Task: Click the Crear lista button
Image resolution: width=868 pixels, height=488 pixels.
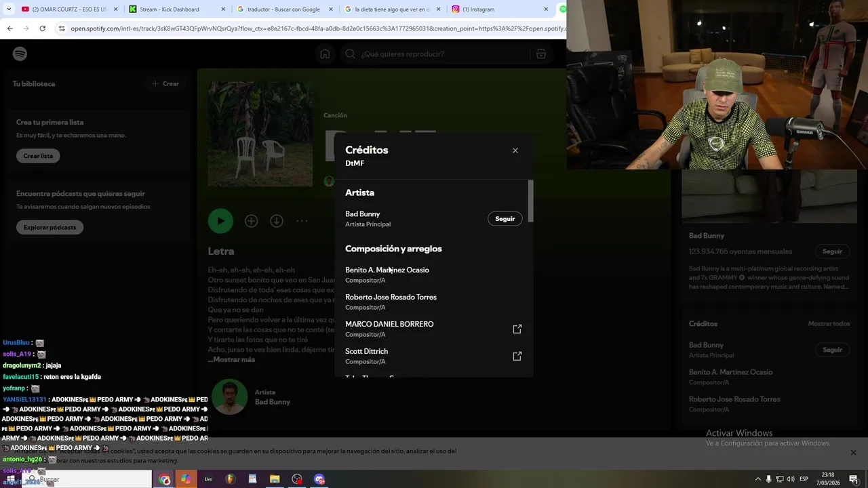Action: (38, 156)
